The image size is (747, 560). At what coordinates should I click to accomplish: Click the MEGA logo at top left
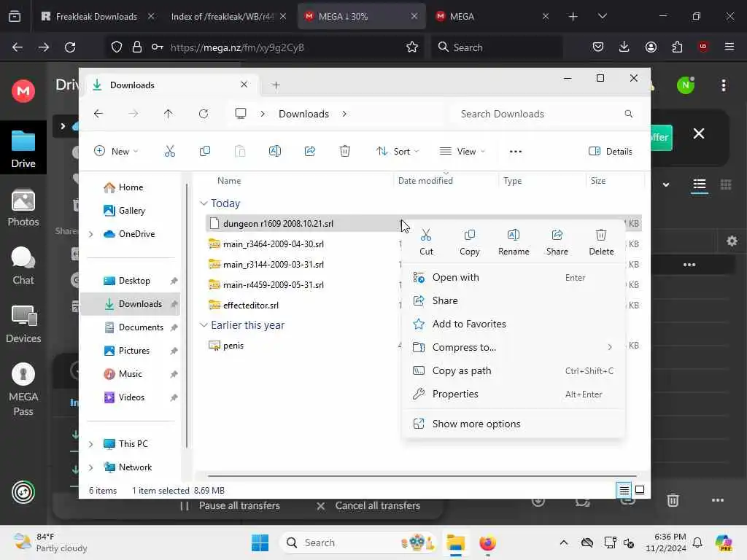(x=23, y=91)
